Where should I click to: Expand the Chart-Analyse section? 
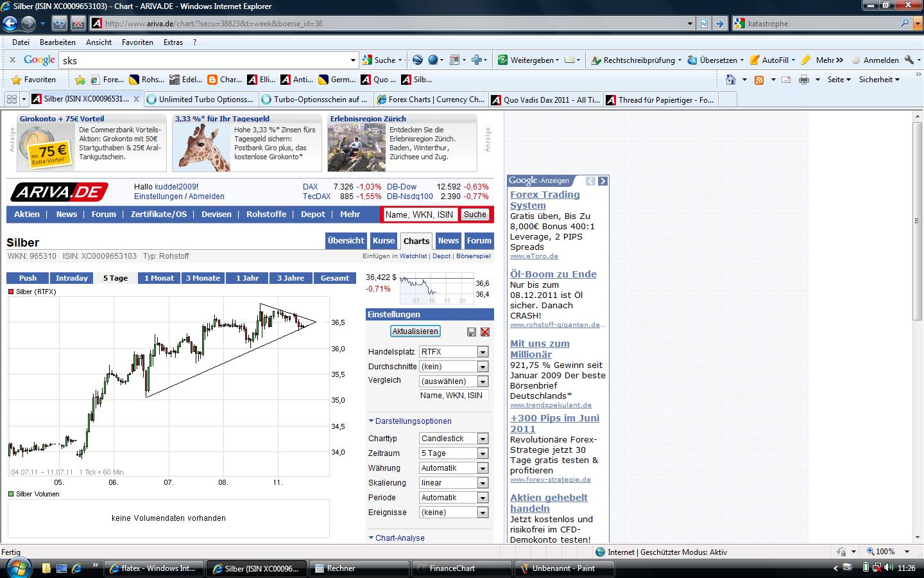[x=397, y=538]
